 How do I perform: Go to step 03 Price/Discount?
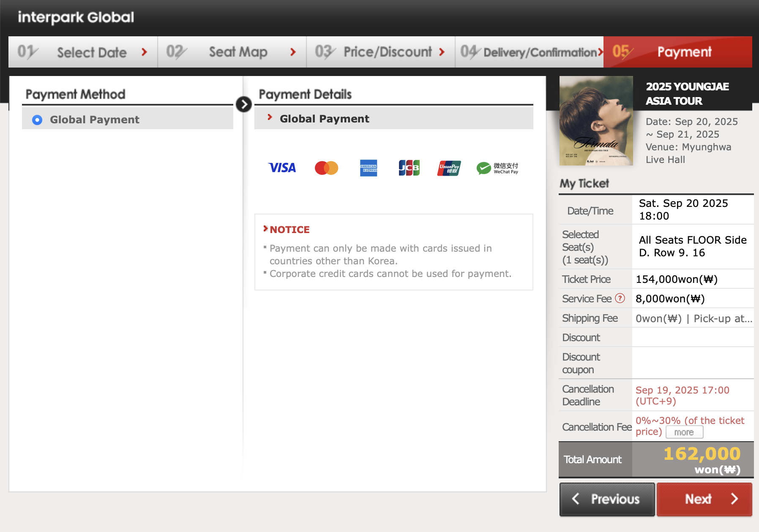381,52
